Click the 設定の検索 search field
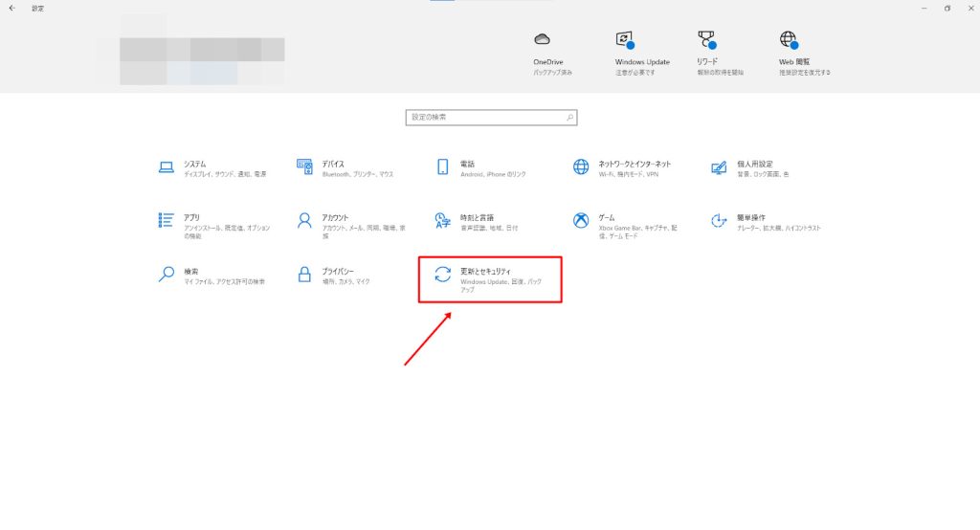Screen dimensions: 980x530 point(484,117)
